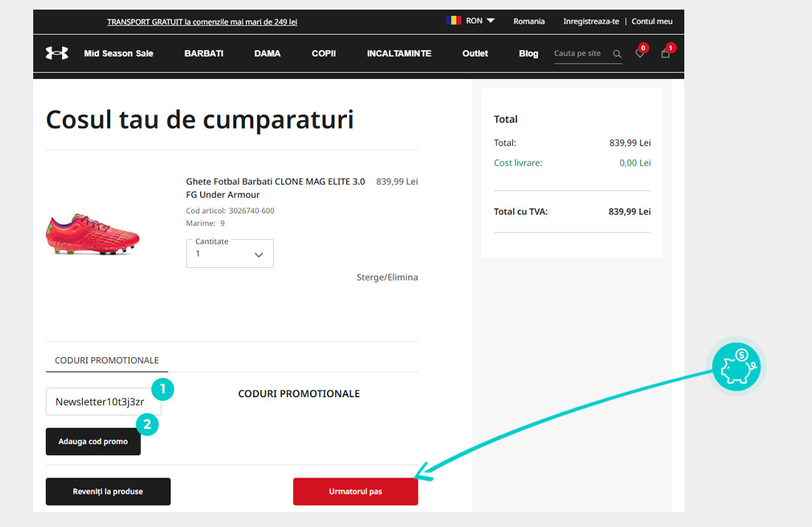Click the Reveniți la produse button
Viewport: 812px width, 527px height.
(108, 492)
